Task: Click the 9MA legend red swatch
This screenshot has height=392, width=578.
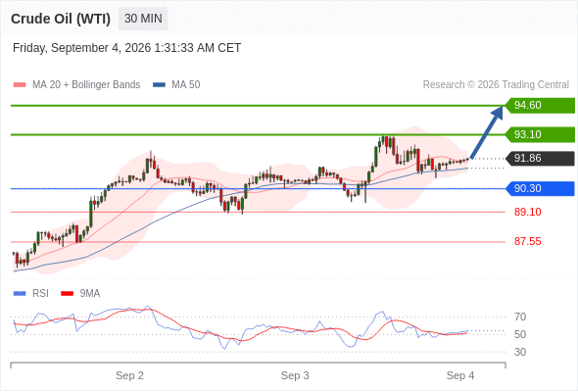Action: point(67,294)
